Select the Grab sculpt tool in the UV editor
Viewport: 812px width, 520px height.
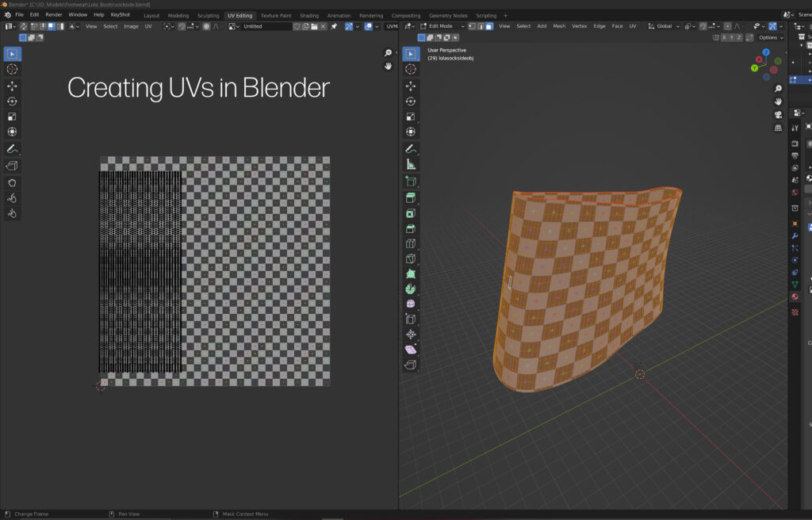(13, 182)
